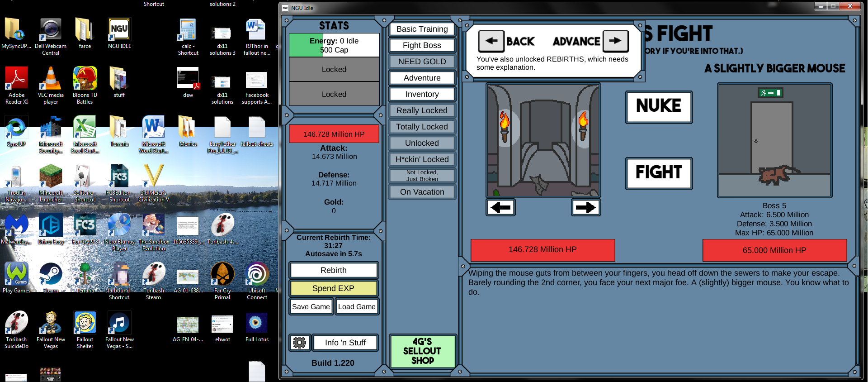Click the Energy progress bar in Stats
Image resolution: width=868 pixels, height=382 pixels.
tap(334, 45)
